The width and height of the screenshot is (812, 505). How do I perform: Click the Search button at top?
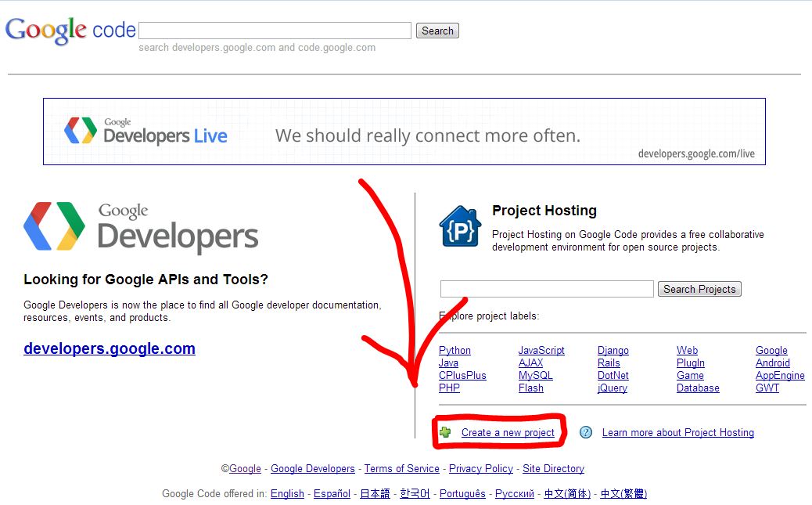[437, 31]
